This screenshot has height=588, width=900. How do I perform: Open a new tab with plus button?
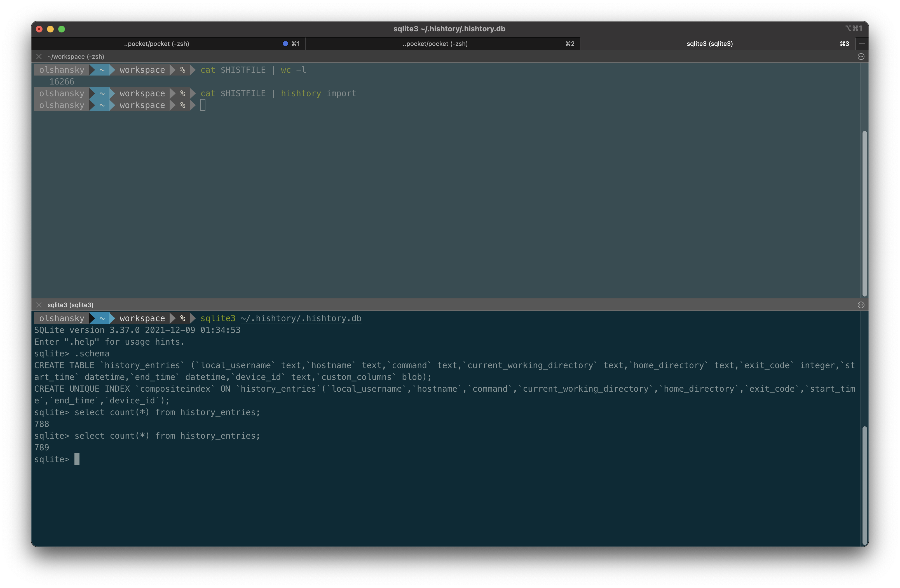click(x=862, y=44)
